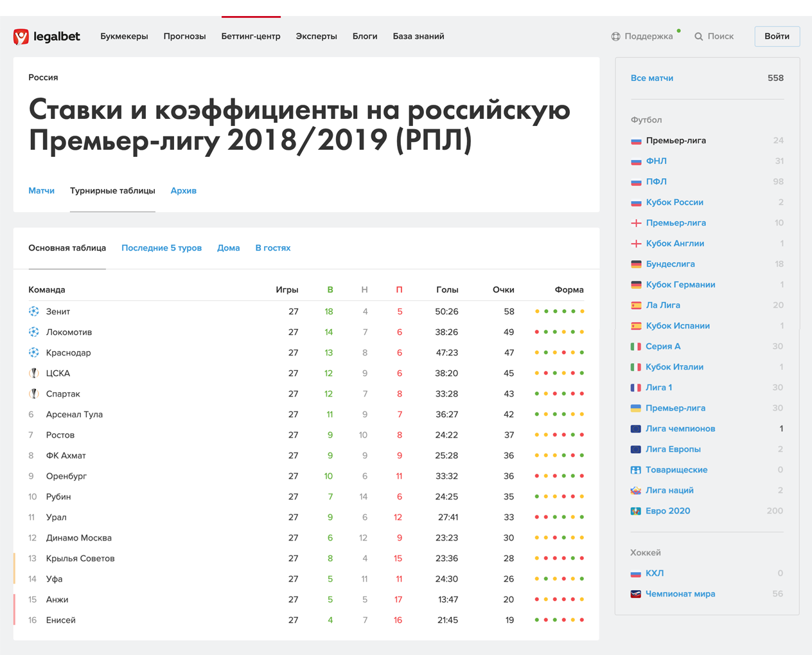Viewport: 812px width, 655px height.
Task: Click Russian flag beside КХЛ
Action: point(636,573)
